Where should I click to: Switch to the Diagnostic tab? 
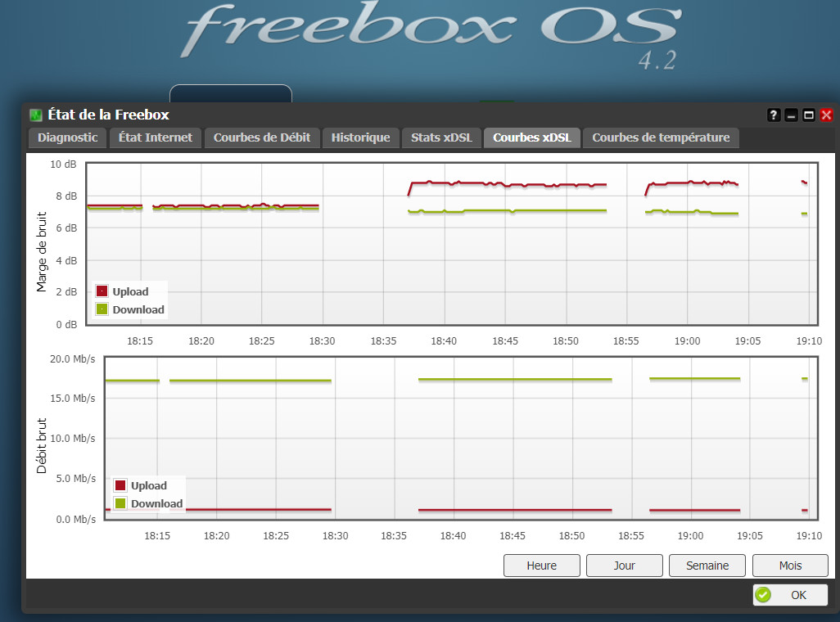(67, 137)
